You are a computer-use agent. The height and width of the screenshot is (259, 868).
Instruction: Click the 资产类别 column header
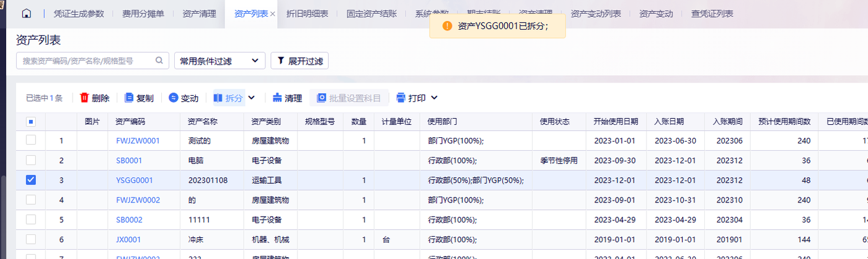pyautogui.click(x=270, y=122)
